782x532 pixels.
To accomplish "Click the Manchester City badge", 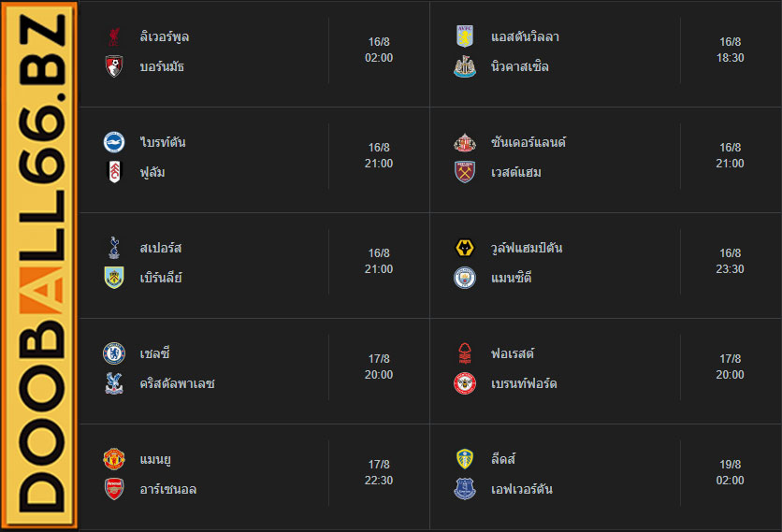I will click(465, 278).
